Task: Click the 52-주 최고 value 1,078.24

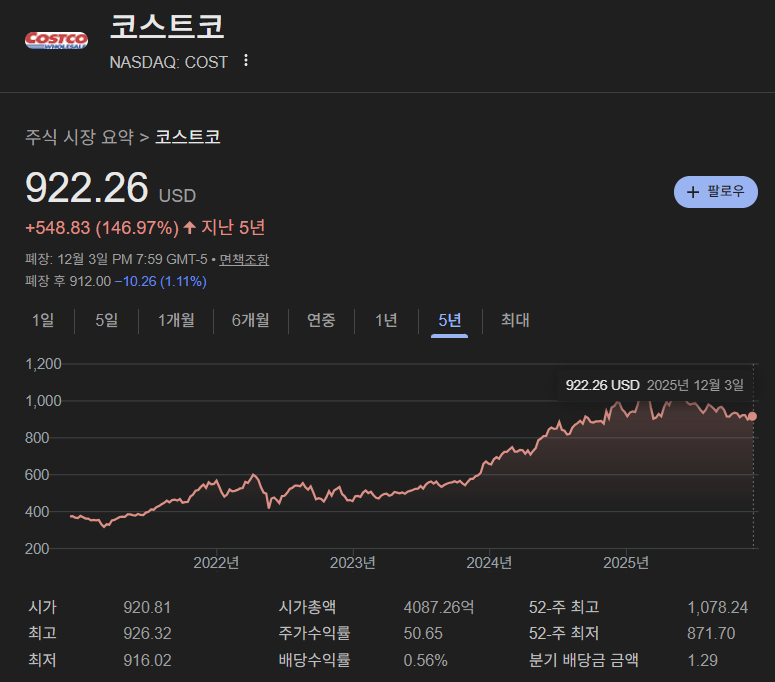Action: pos(718,607)
